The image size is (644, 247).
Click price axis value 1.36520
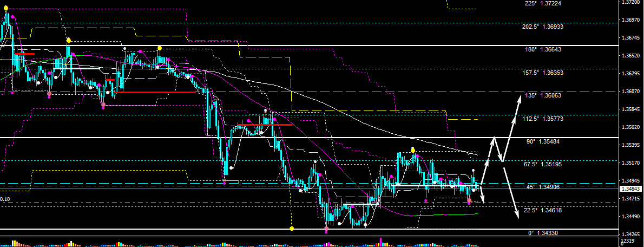pyautogui.click(x=632, y=55)
